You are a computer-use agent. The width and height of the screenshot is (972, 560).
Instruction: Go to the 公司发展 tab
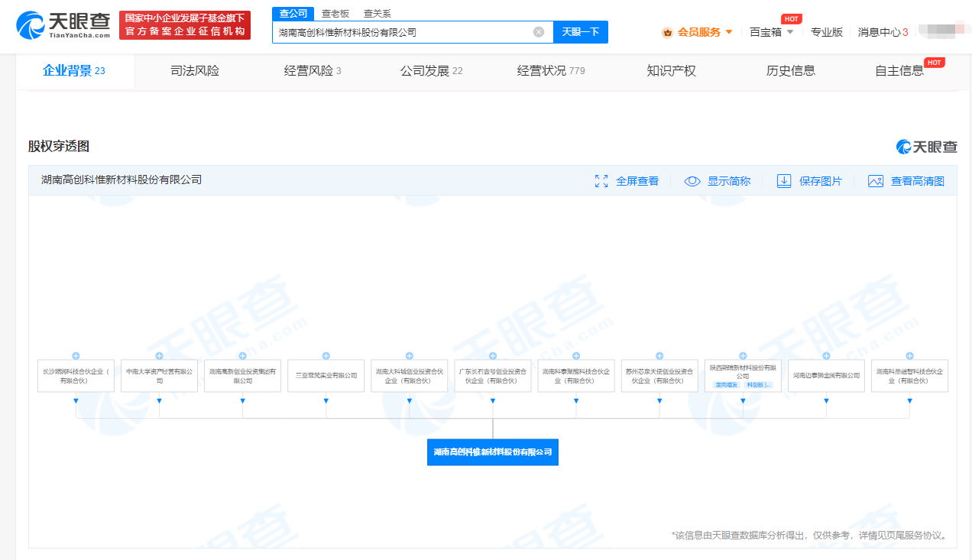431,71
